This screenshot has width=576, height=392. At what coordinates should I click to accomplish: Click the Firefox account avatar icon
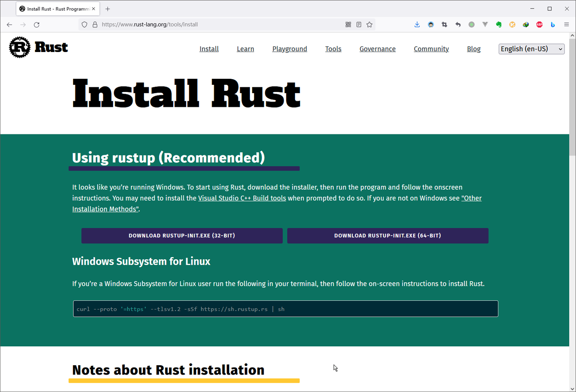431,24
